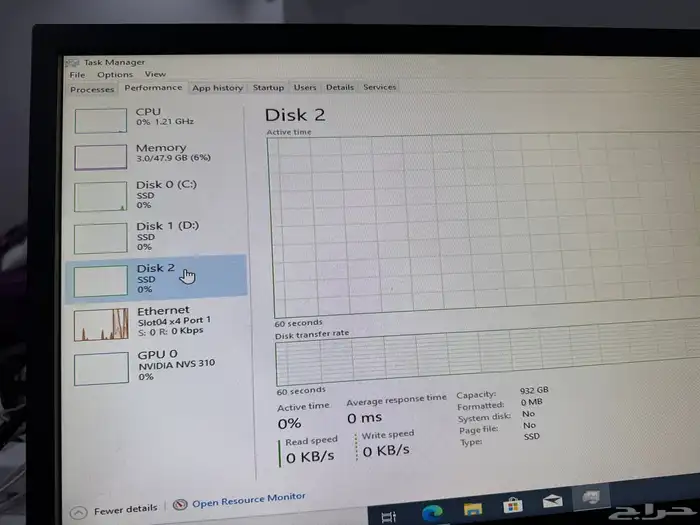
Task: Launch Microsoft Store from the taskbar
Action: tap(512, 505)
